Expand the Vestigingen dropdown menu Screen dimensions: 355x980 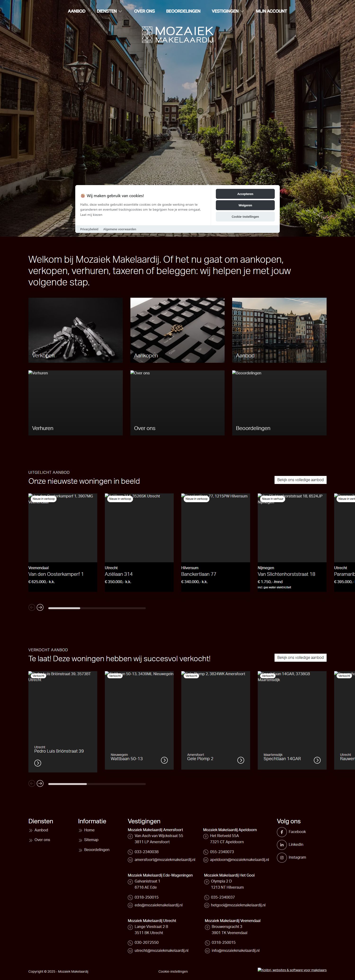point(227,11)
